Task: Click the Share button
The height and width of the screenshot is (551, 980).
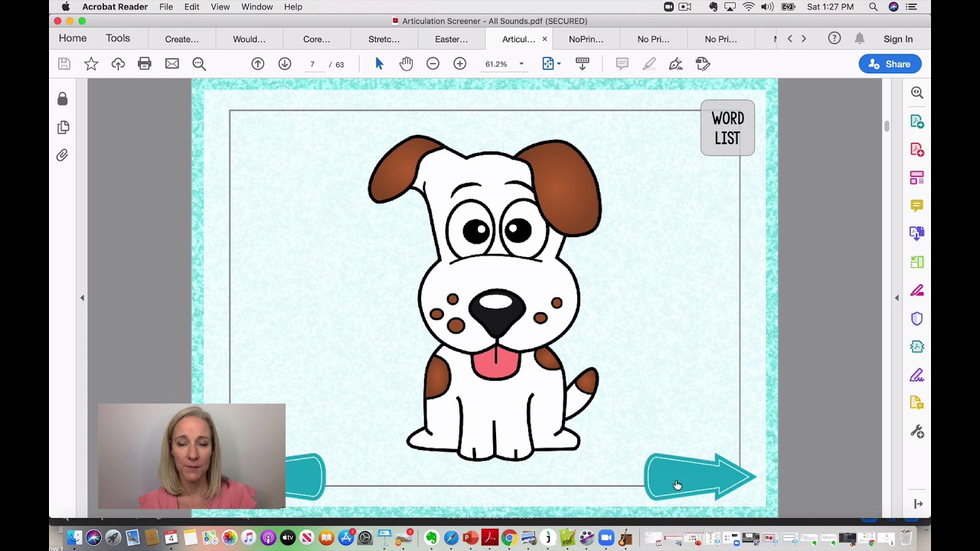Action: 890,64
